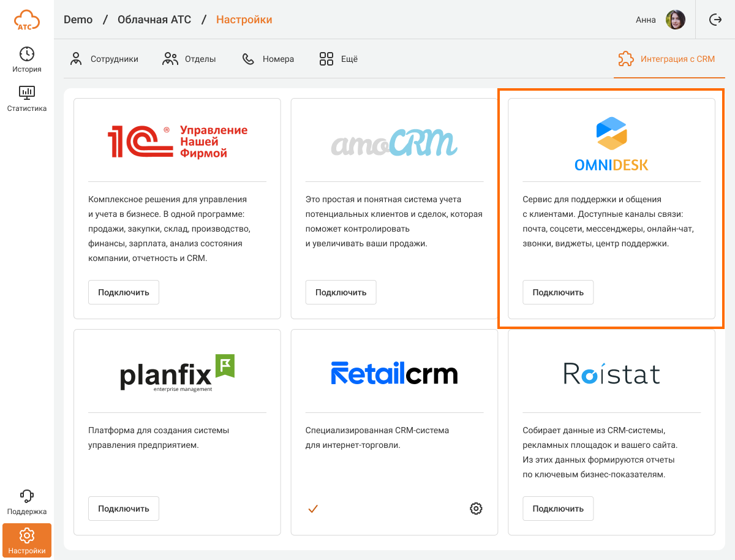Open the Номера tab

[268, 59]
